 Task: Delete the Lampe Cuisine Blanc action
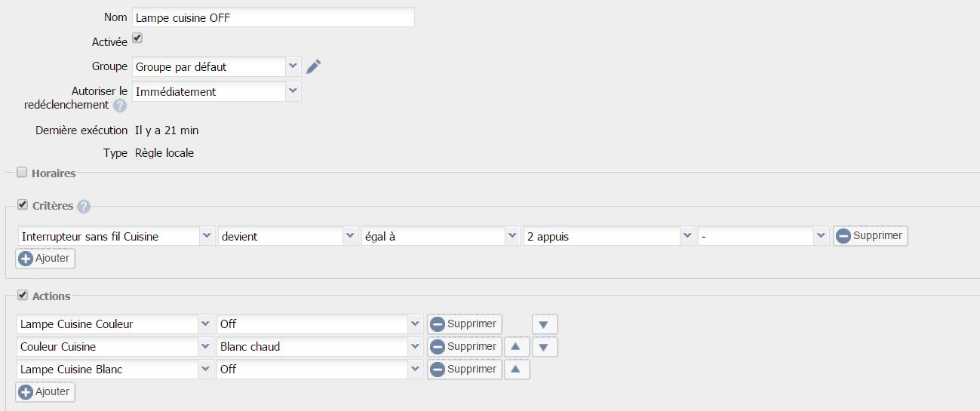pos(464,370)
